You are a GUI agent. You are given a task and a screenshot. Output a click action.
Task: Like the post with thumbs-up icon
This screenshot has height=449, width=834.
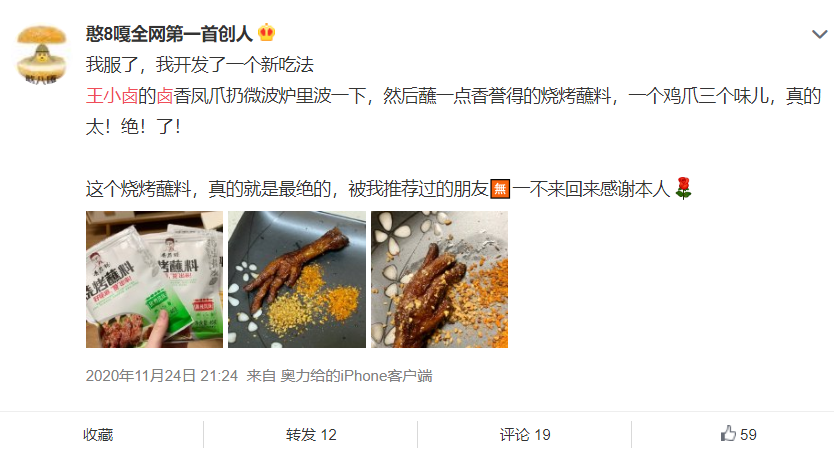[728, 434]
